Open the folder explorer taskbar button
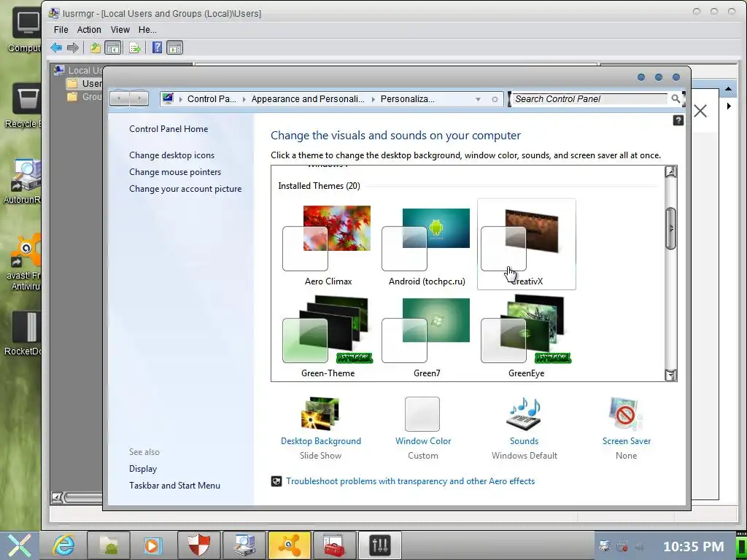Image resolution: width=747 pixels, height=560 pixels. (x=109, y=545)
